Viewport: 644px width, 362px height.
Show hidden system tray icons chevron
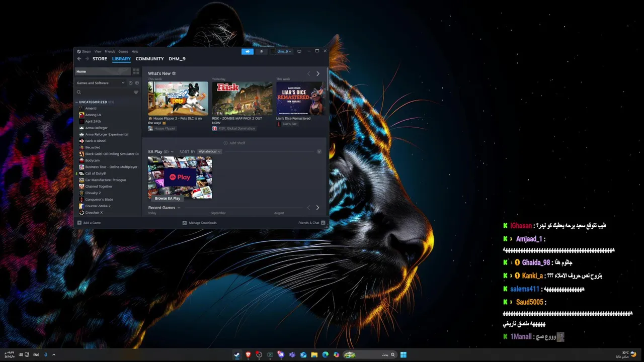pyautogui.click(x=54, y=354)
